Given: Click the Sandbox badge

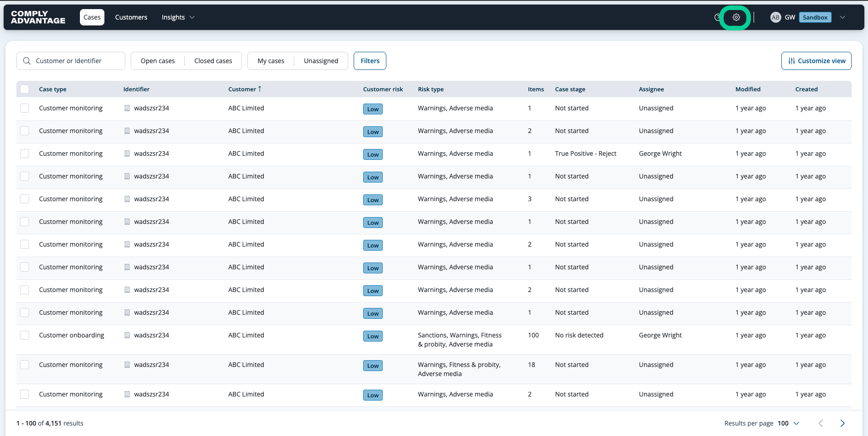Looking at the screenshot, I should pos(815,17).
